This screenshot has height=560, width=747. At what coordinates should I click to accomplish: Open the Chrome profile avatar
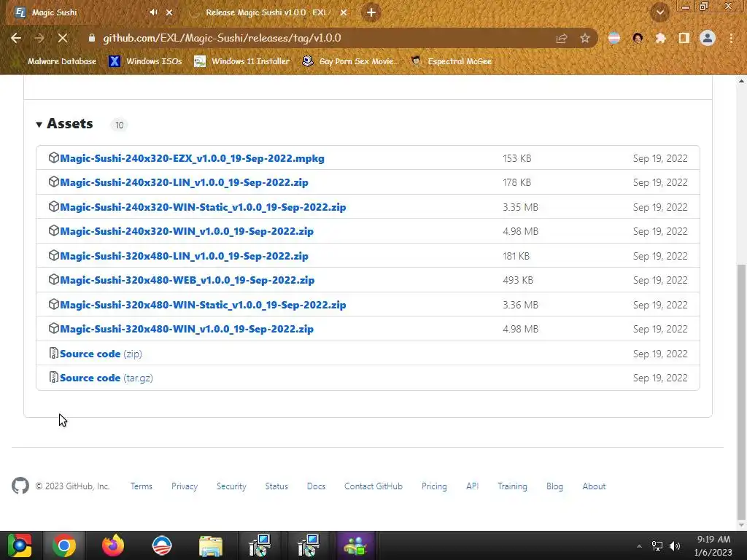pos(708,38)
